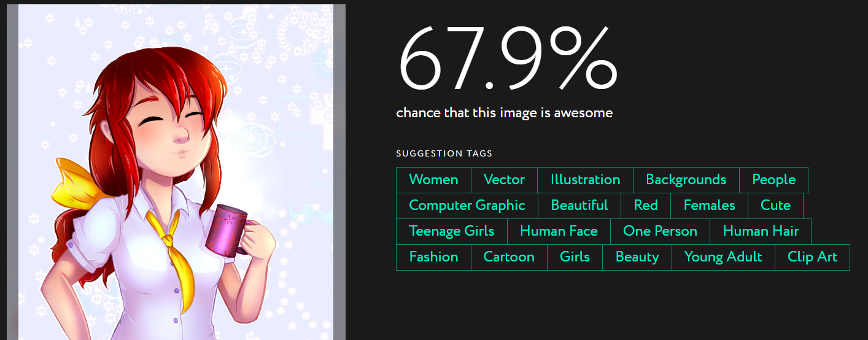
Task: Click the Human Face tag
Action: 559,231
